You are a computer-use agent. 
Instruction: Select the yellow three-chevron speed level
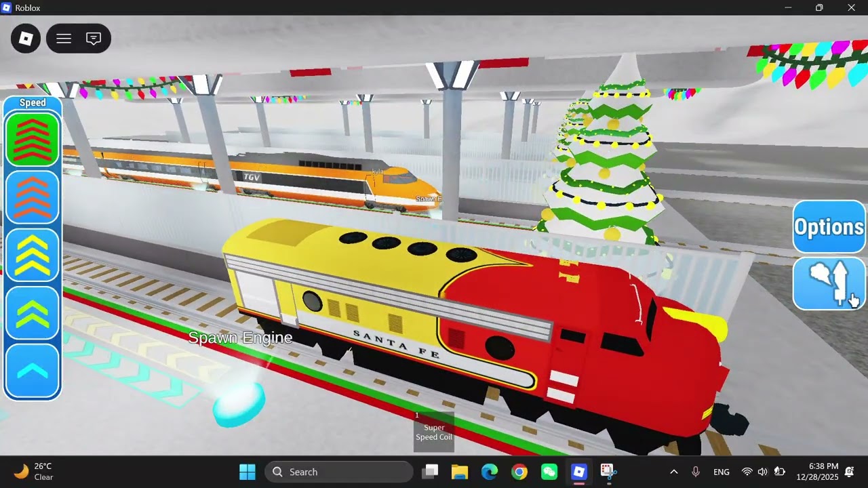[33, 255]
